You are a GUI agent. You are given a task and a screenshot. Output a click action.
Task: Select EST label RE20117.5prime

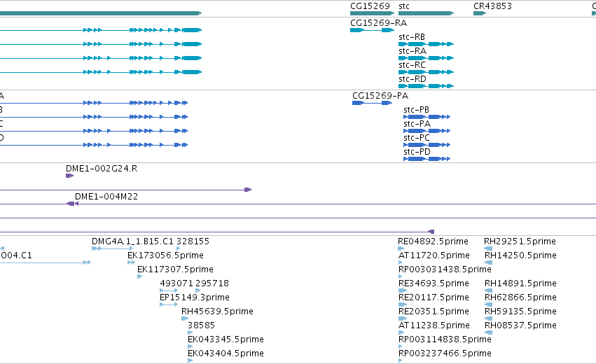coord(434,297)
